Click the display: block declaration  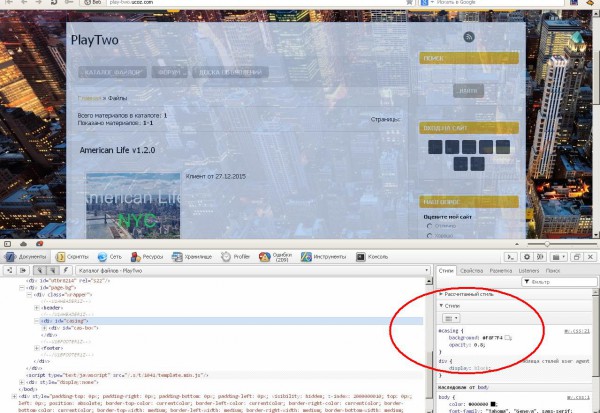click(469, 368)
